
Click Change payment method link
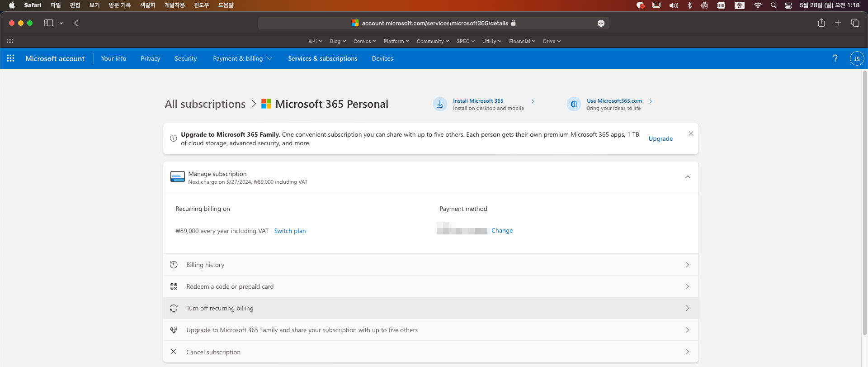[x=502, y=230]
